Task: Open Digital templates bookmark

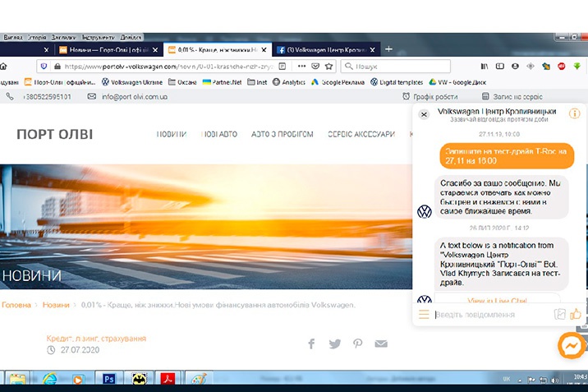Action: (x=397, y=82)
